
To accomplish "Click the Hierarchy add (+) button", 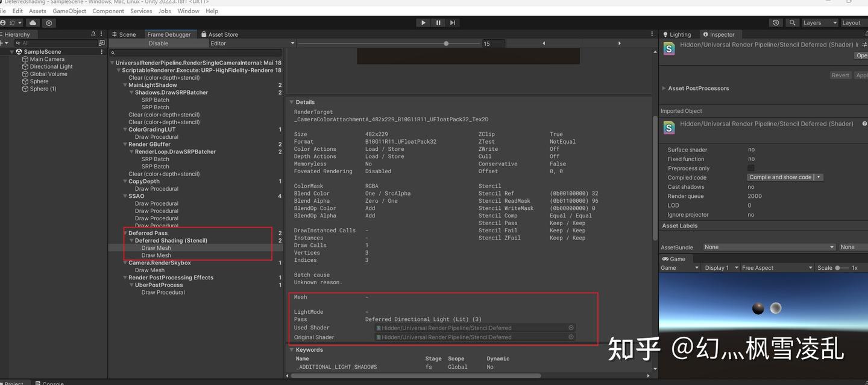I will 5,43.
